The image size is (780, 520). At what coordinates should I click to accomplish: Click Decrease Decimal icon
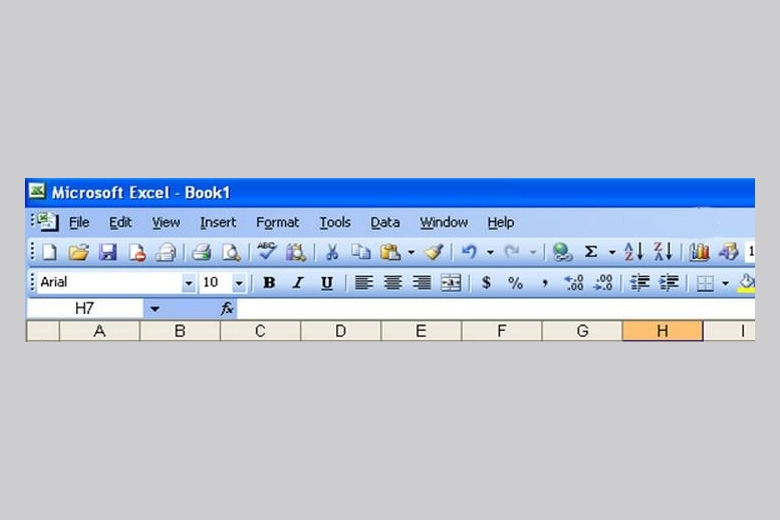(603, 283)
